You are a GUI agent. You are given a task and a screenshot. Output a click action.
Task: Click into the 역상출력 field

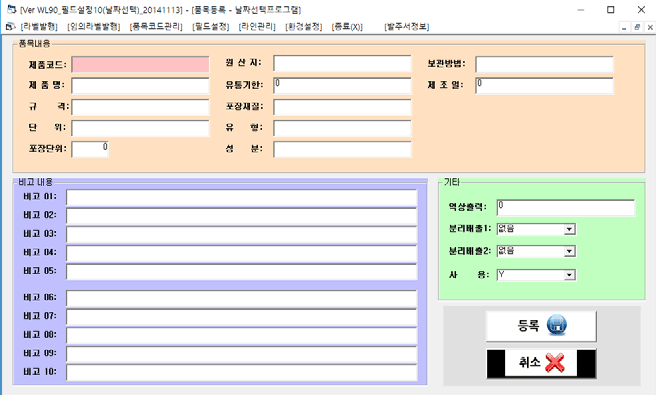point(566,208)
